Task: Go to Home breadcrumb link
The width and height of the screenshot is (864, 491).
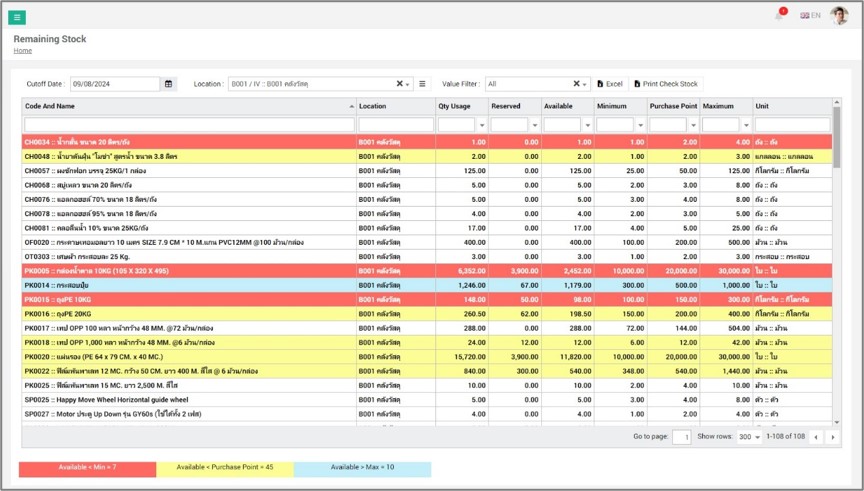Action: tap(23, 51)
